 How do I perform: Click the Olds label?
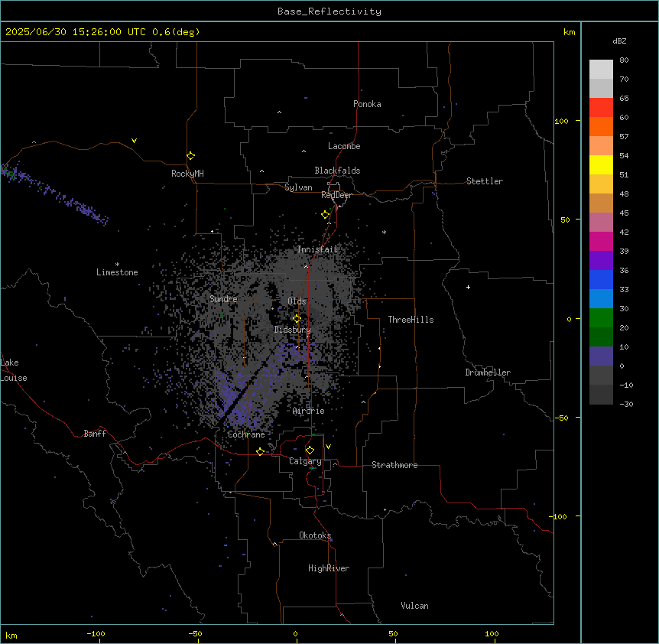click(297, 301)
